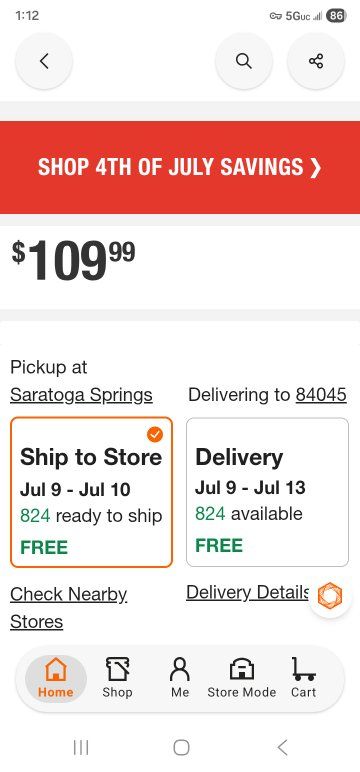The height and width of the screenshot is (772, 360).
Task: Tap the orange checkmark on Ship to Store
Action: point(155,434)
